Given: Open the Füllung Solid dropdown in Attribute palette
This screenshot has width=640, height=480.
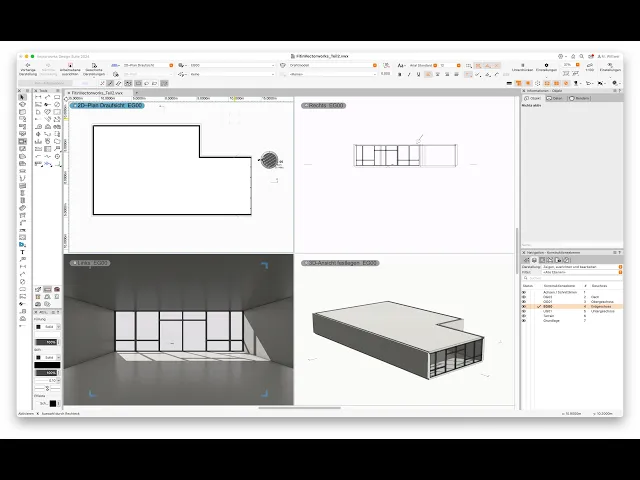Looking at the screenshot, I should point(48,327).
